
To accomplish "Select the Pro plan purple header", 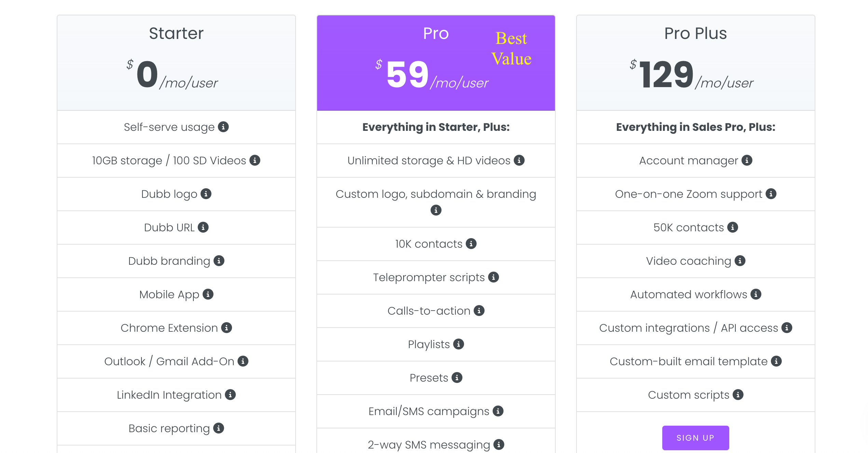I will pyautogui.click(x=436, y=63).
